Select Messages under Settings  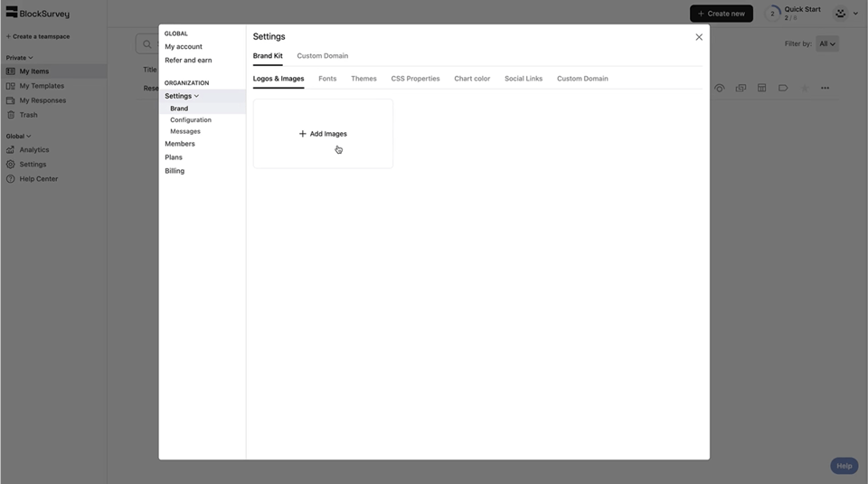pyautogui.click(x=185, y=132)
